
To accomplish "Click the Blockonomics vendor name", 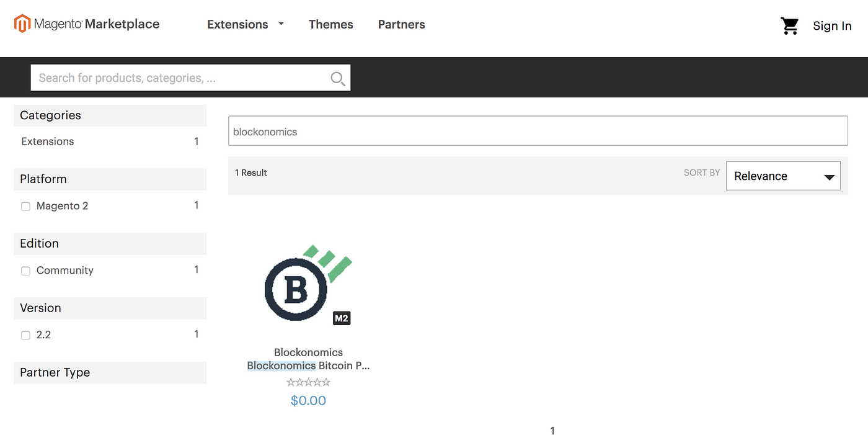I will [308, 352].
